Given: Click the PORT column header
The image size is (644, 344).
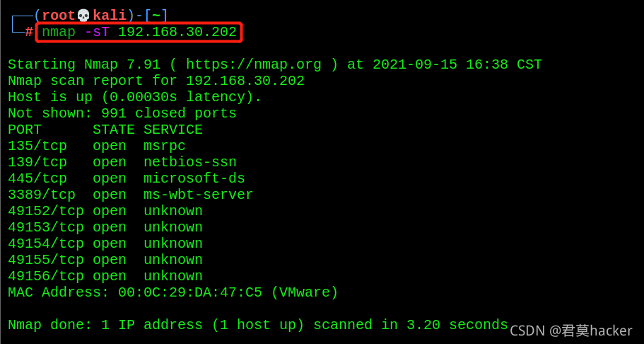Looking at the screenshot, I should [25, 130].
